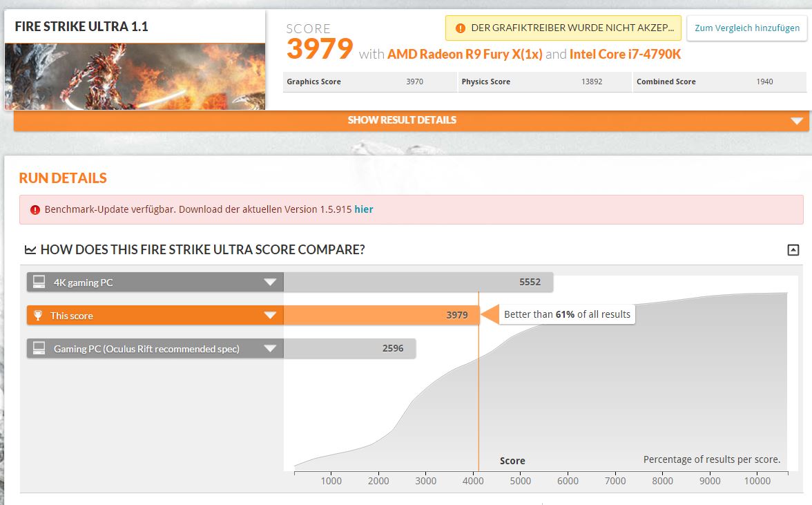Image resolution: width=812 pixels, height=505 pixels.
Task: Click 'Better than 61% of all results' tooltip
Action: 567,314
